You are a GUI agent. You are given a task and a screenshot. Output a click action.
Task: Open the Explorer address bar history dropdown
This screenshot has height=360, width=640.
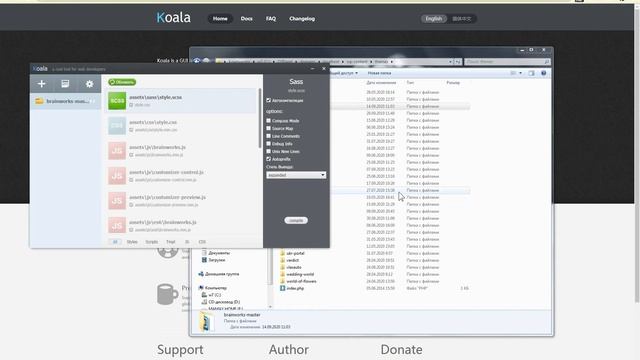coord(450,62)
